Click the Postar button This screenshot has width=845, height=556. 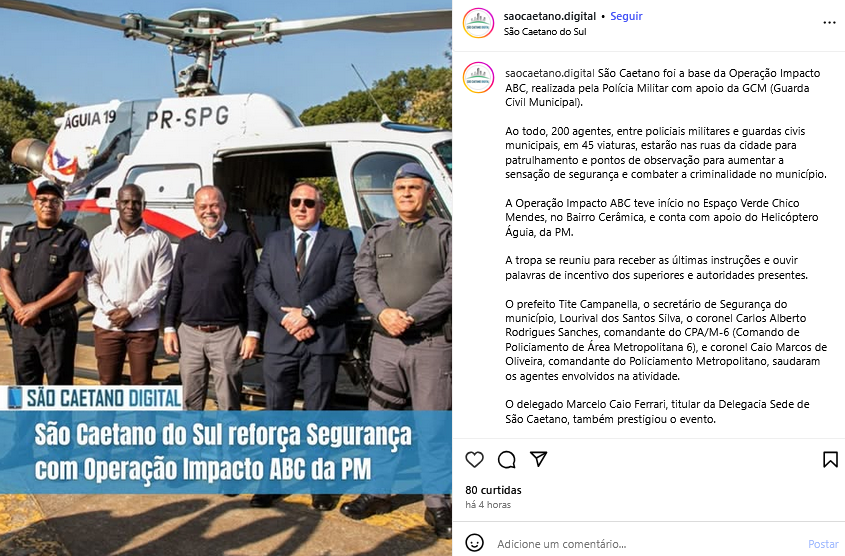coord(823,544)
